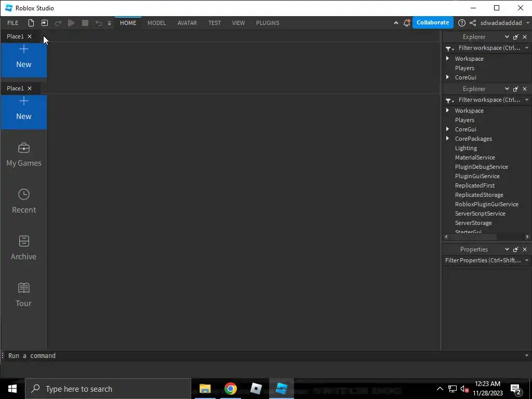This screenshot has height=399, width=532.
Task: Open the quick access toolbar customize arrow
Action: [109, 23]
